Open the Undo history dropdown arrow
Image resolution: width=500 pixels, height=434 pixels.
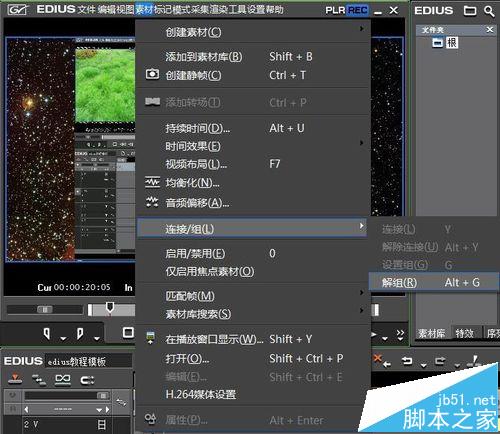coord(423,365)
